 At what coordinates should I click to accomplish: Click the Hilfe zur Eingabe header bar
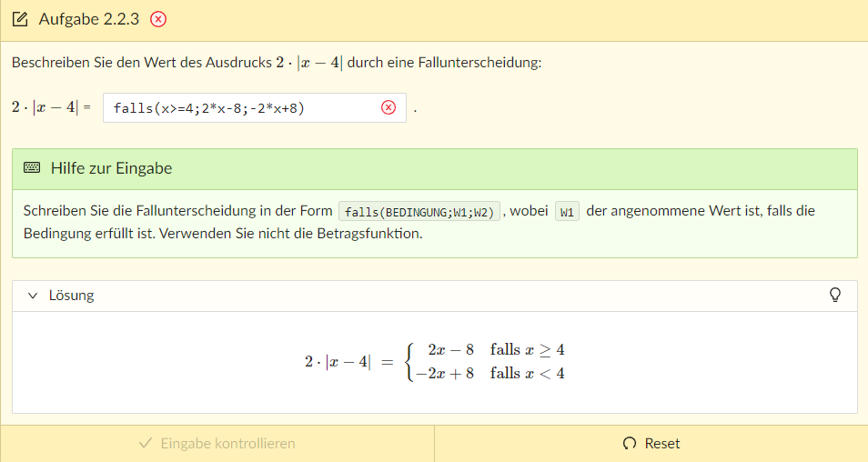pos(434,169)
